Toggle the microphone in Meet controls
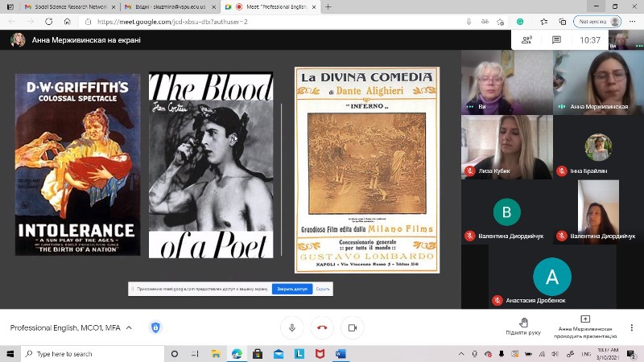Viewport: 644px width, 362px height. coord(292,327)
